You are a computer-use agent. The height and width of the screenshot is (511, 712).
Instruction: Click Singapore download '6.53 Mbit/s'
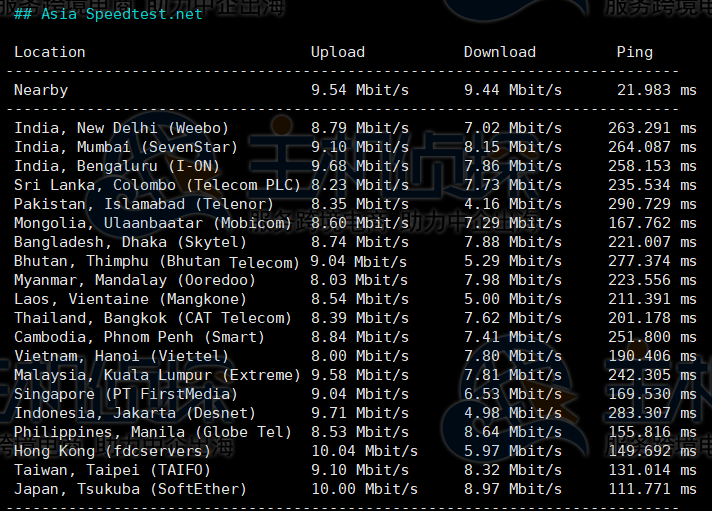click(513, 396)
